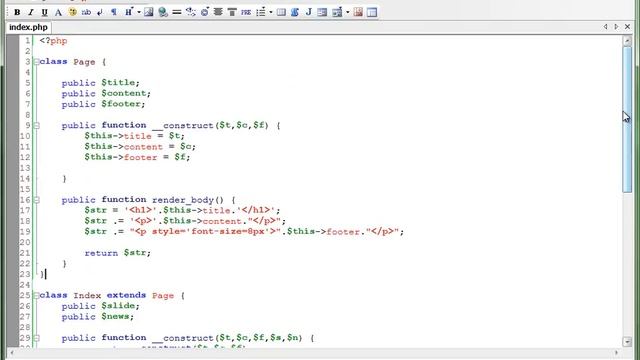
Task: Show next tab with right arrow
Action: [616, 27]
